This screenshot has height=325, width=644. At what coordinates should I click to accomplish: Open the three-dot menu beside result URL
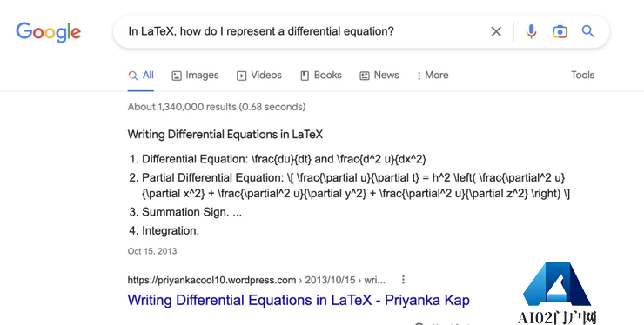click(x=403, y=280)
